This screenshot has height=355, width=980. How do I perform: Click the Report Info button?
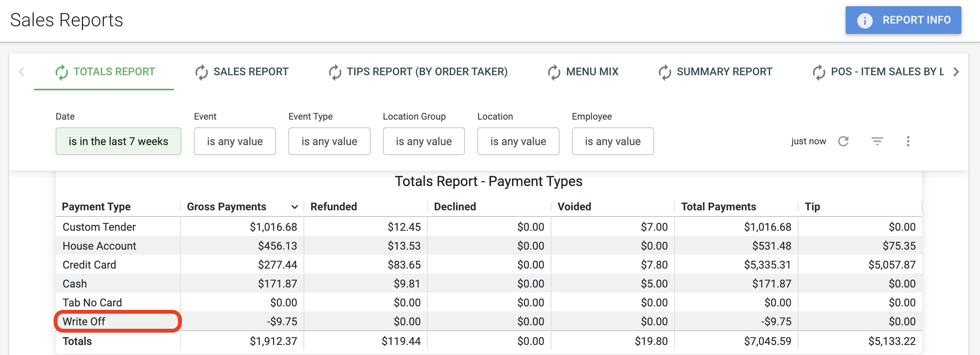904,20
